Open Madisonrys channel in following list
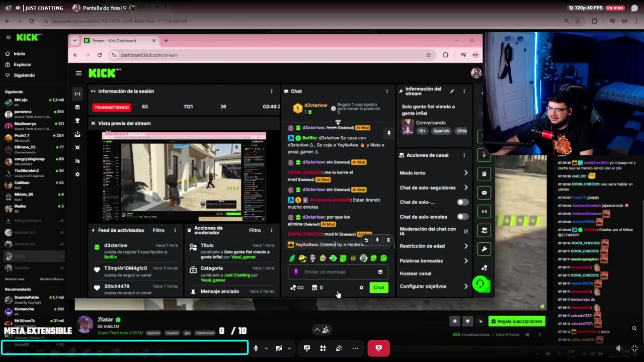Viewport: 644px width, 362px height. (x=34, y=126)
